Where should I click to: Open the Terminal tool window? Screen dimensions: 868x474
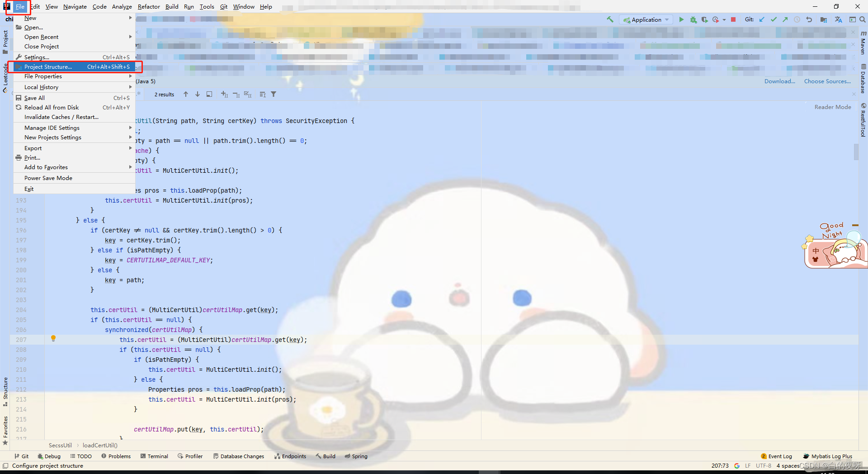[154, 456]
